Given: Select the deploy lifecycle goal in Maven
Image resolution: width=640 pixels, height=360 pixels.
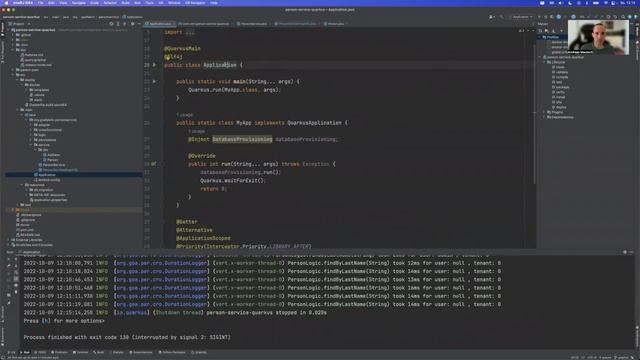Looking at the screenshot, I should point(561,107).
